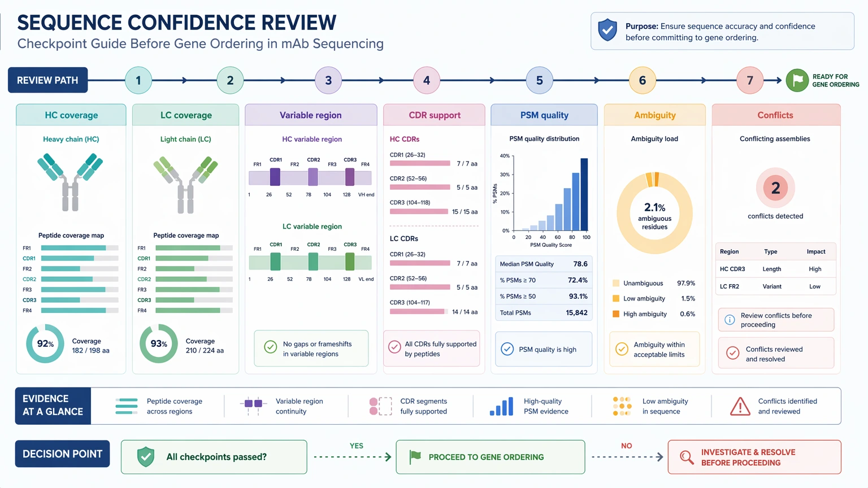Click the red circle showing 2 conflicts
This screenshot has width=868, height=488.
775,188
